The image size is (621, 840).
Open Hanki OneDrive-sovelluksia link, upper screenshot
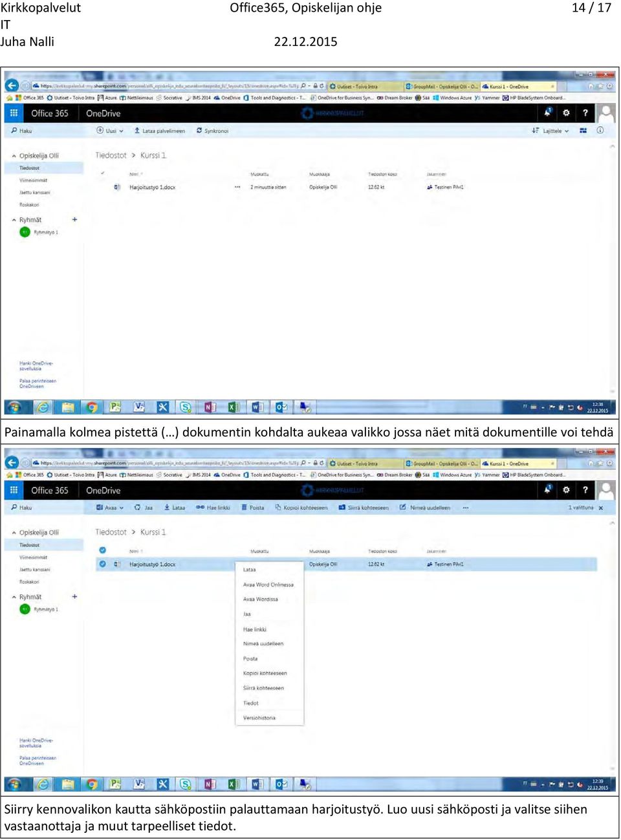pos(36,366)
